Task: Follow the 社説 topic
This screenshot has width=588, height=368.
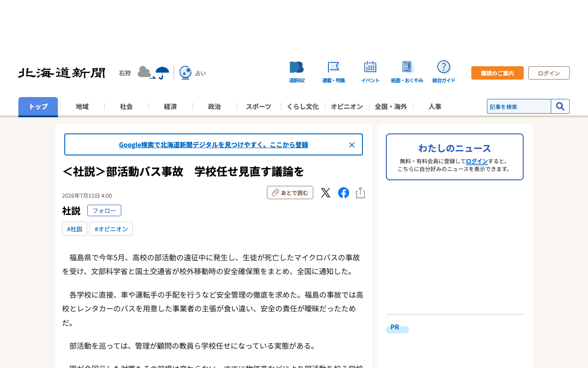Action: click(x=104, y=211)
